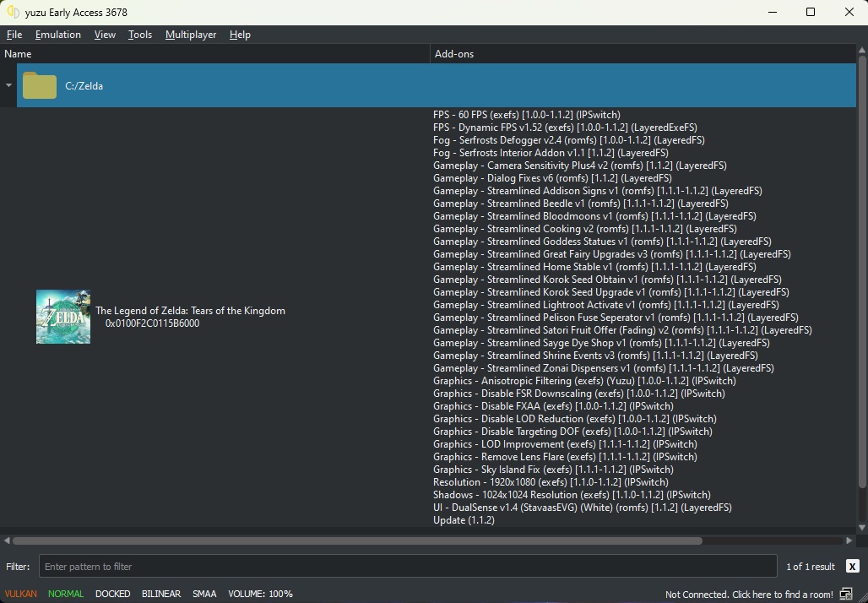Click Streamlined Pelison Fuse Seperator v1 text

616,318
